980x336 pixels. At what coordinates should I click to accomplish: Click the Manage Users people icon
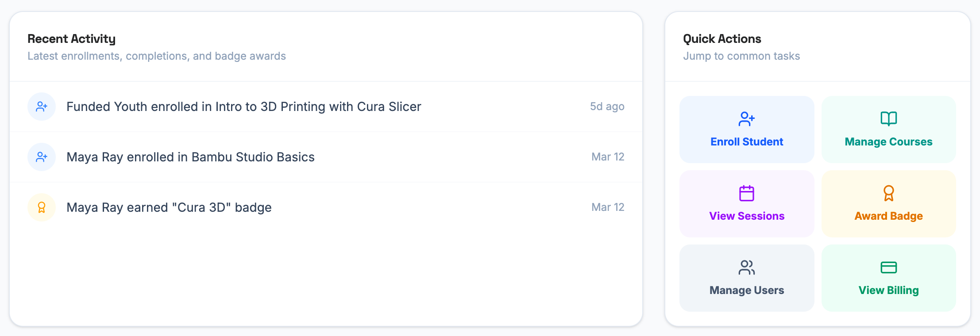click(x=746, y=267)
